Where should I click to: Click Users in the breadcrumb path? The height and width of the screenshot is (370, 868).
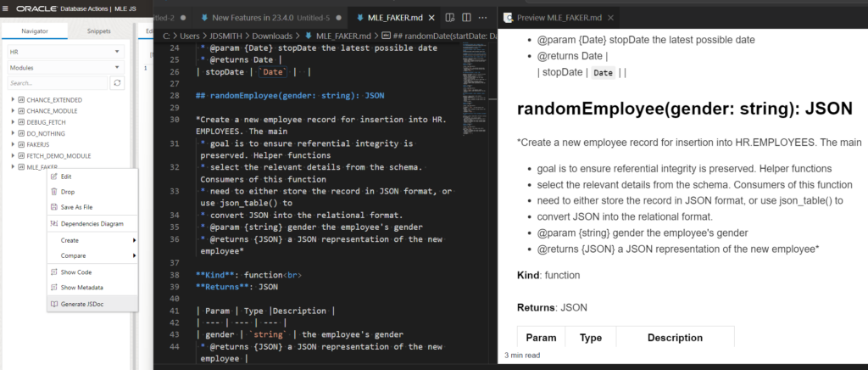[187, 36]
